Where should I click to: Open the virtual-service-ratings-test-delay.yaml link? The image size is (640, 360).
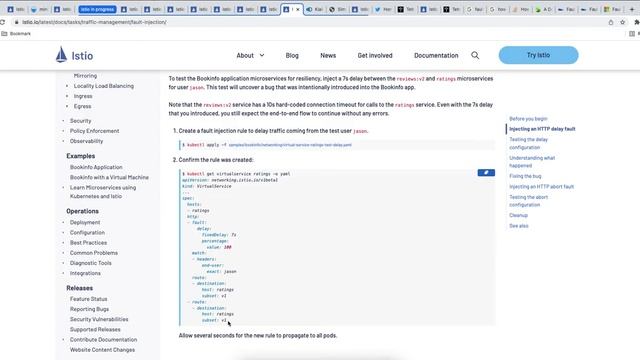290,145
